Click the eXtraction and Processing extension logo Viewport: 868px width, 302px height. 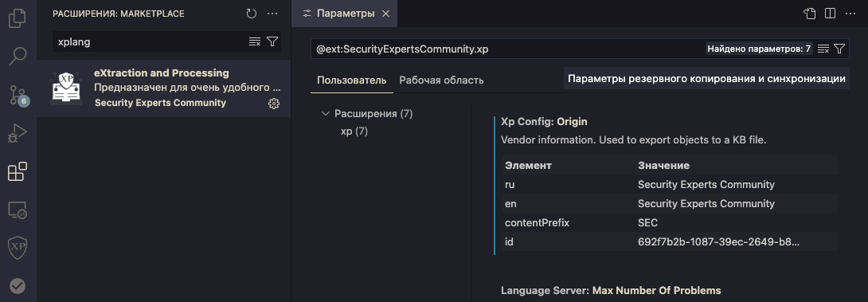[66, 88]
